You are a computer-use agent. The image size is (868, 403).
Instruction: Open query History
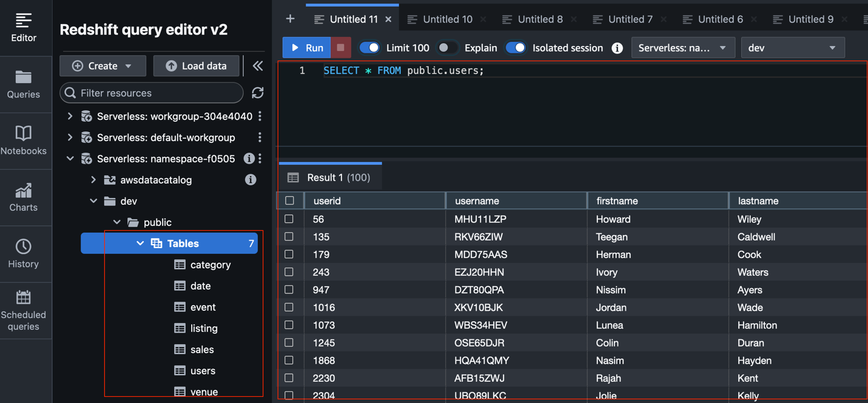(24, 254)
